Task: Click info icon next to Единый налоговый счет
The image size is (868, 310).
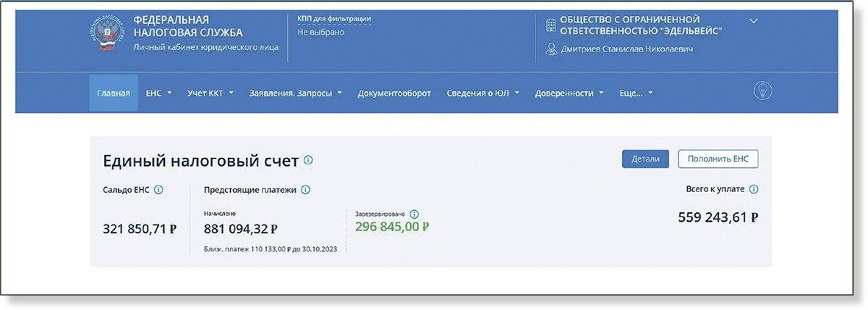Action: tap(308, 160)
